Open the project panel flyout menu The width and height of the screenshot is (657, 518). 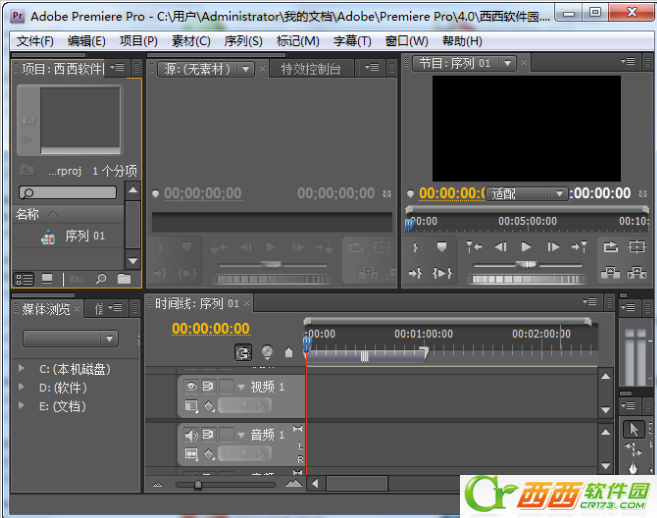point(118,67)
